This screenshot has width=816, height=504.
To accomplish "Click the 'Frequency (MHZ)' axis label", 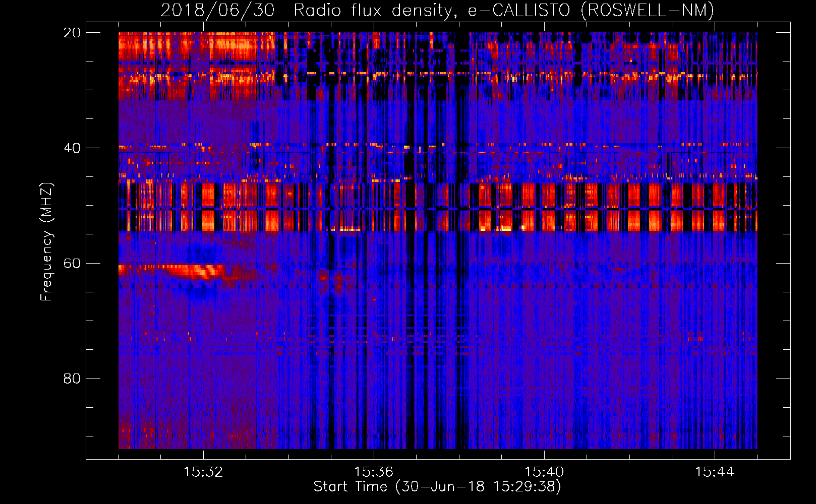I will 46,242.
